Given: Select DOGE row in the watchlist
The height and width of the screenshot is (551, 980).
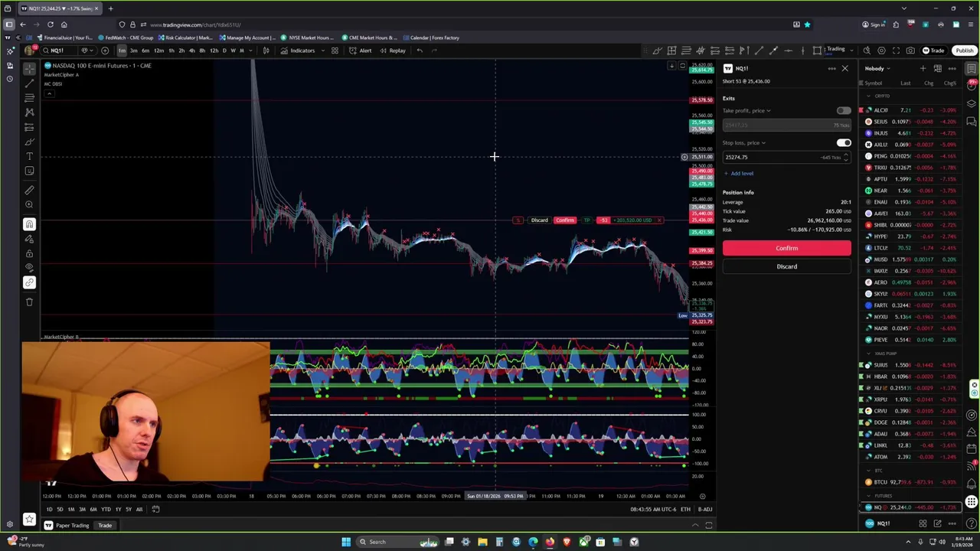Looking at the screenshot, I should (x=911, y=422).
